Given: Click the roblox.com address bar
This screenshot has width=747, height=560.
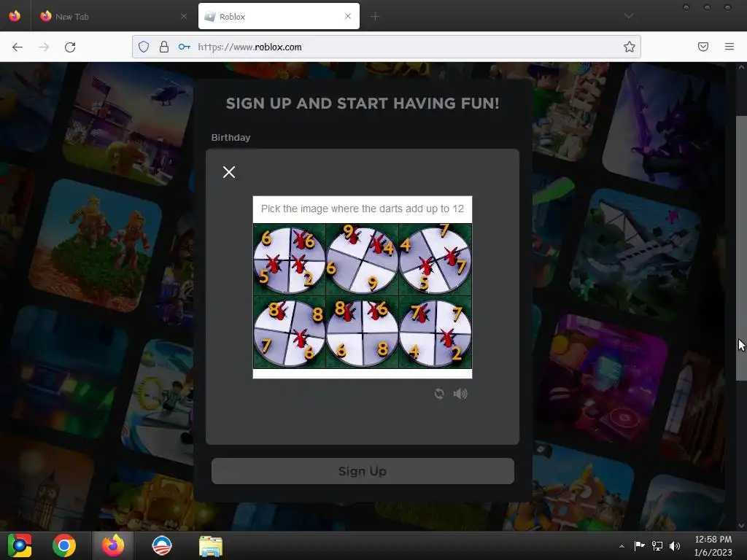Looking at the screenshot, I should tap(386, 47).
